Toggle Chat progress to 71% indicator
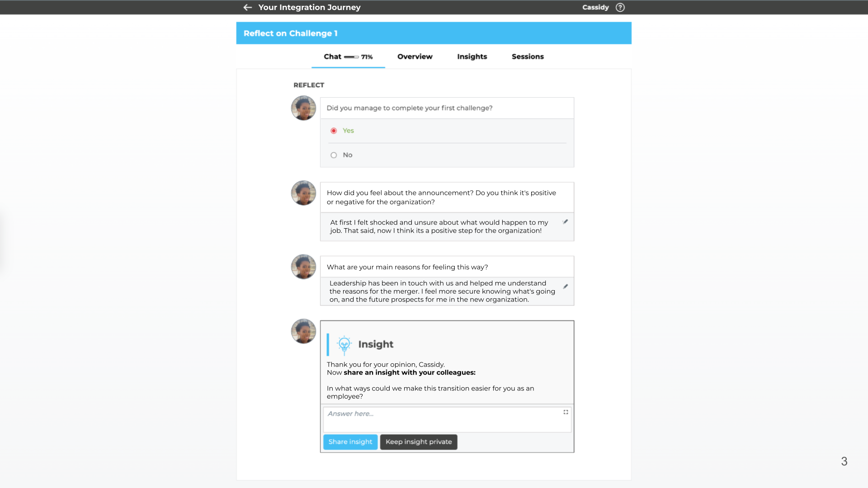 (352, 56)
